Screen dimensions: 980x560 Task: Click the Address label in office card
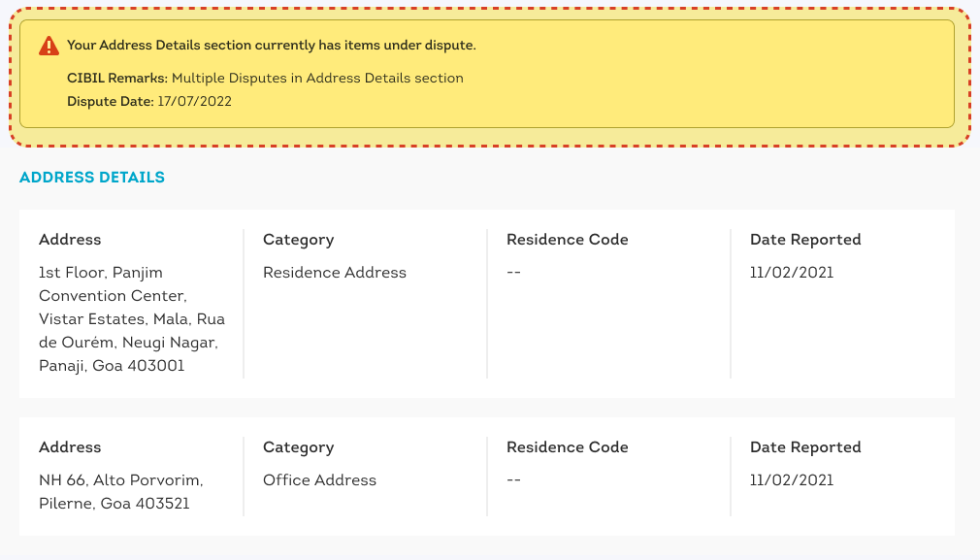(x=70, y=446)
